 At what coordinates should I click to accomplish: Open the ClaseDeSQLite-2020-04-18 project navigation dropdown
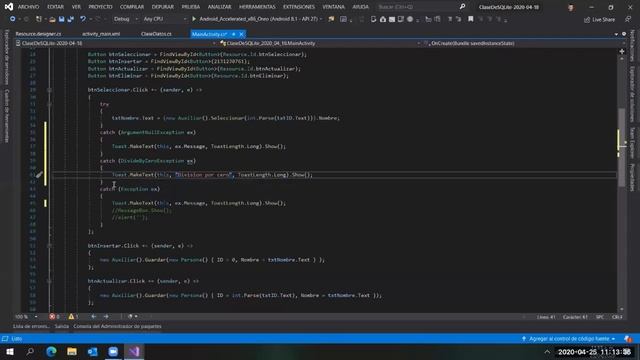(116, 43)
